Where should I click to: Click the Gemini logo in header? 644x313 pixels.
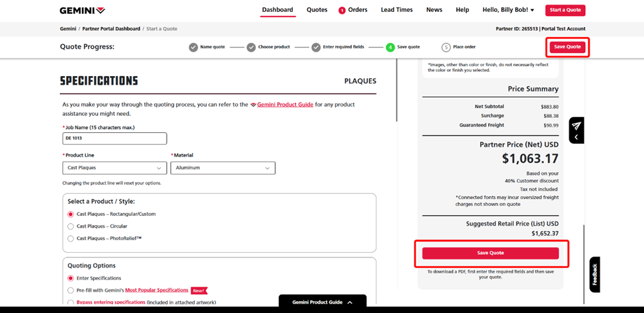82,11
